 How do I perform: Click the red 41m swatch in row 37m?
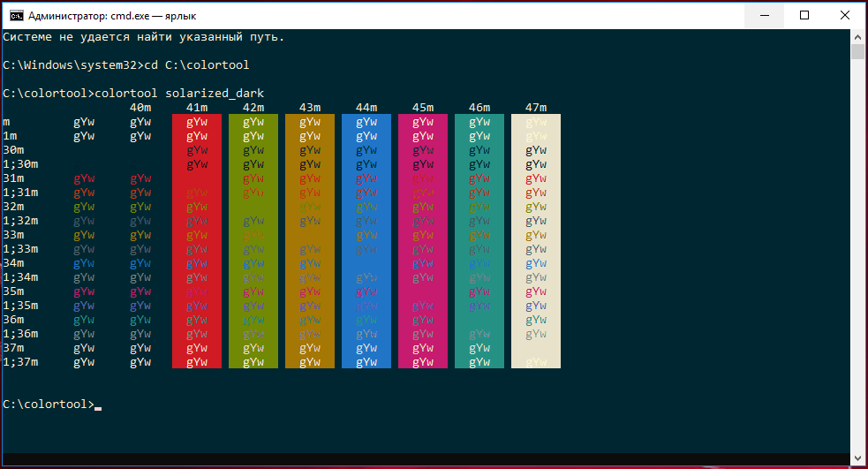pos(197,348)
